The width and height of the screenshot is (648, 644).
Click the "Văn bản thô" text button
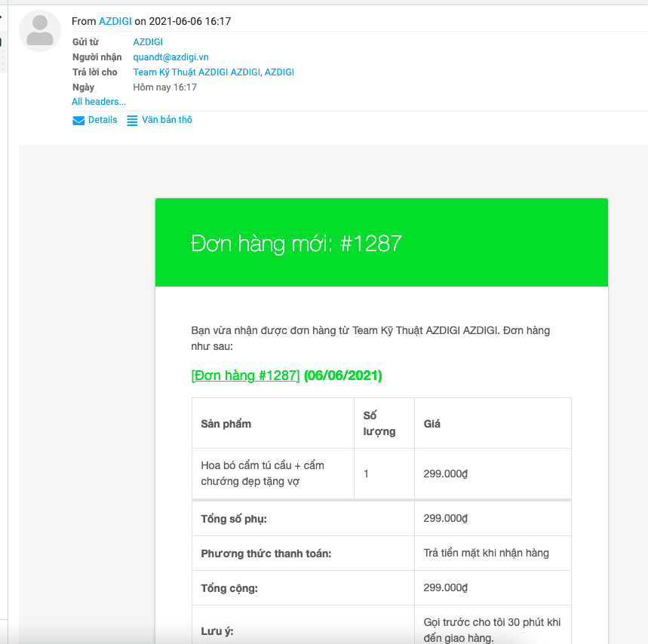coord(167,120)
